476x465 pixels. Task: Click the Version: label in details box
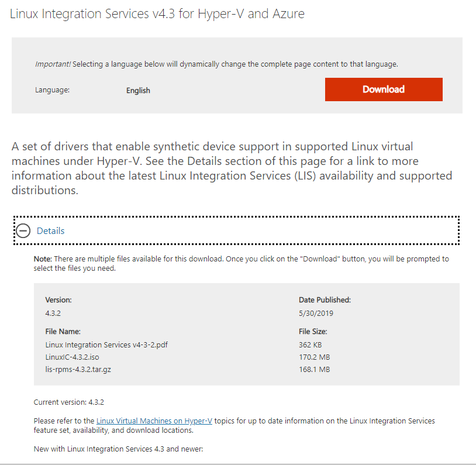pyautogui.click(x=58, y=300)
